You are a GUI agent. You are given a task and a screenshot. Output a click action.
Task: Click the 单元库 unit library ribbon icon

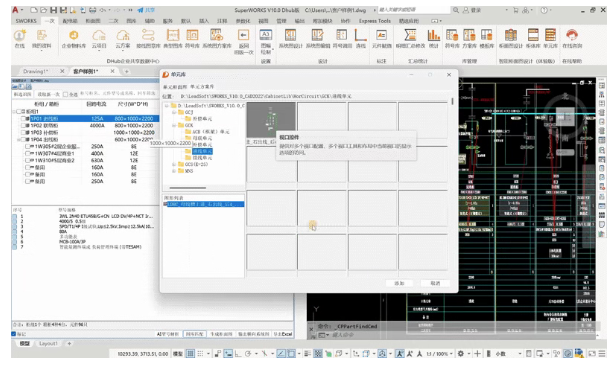tap(550, 36)
